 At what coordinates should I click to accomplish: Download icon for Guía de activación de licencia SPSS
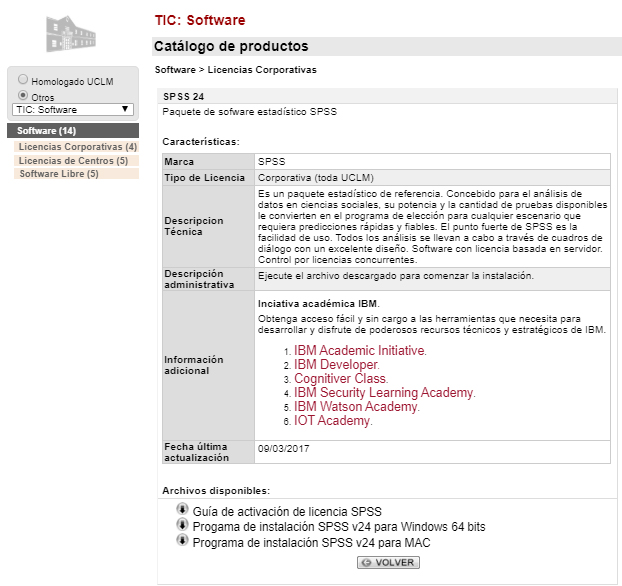point(182,509)
